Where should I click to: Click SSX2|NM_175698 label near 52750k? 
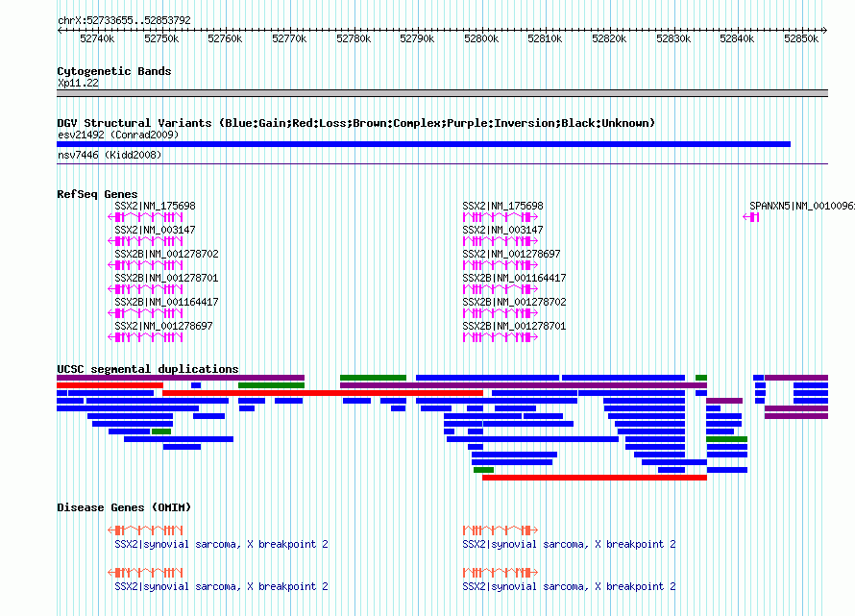click(155, 206)
